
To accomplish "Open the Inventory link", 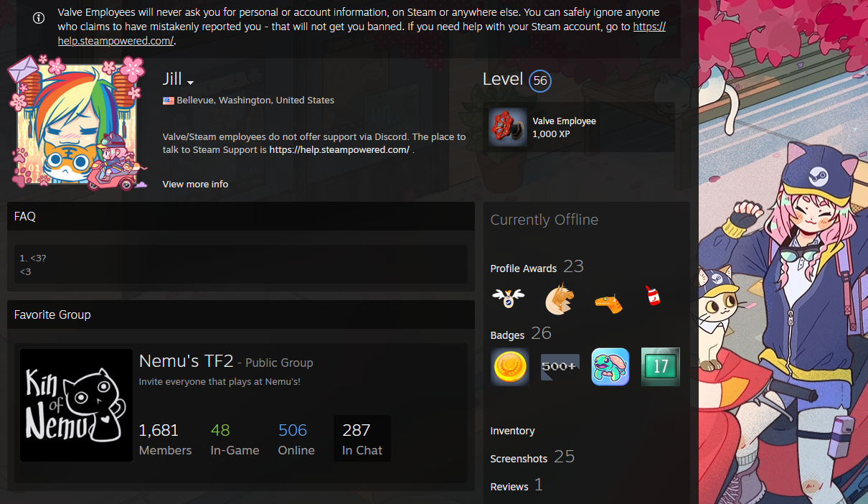I will point(512,431).
